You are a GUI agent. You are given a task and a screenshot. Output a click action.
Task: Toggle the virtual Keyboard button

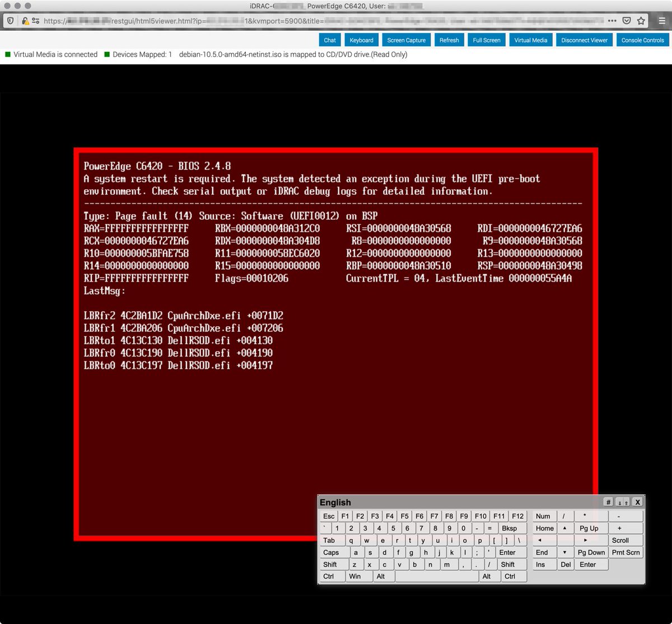[x=361, y=40]
